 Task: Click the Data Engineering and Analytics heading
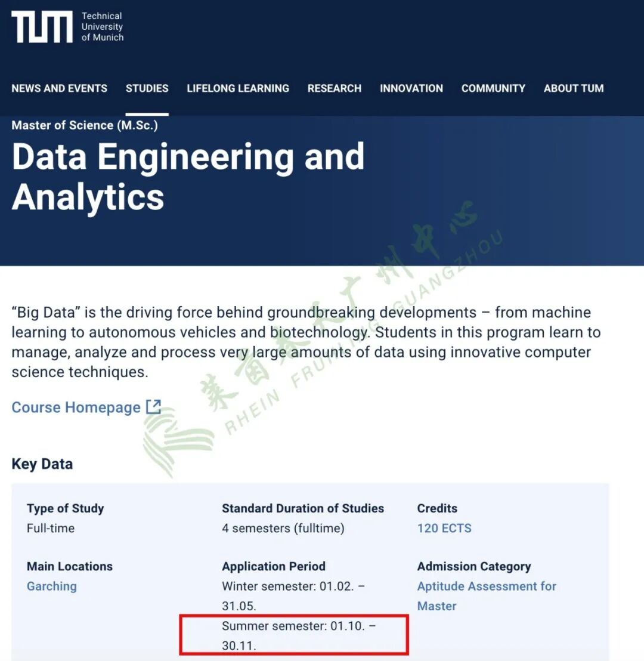(188, 176)
